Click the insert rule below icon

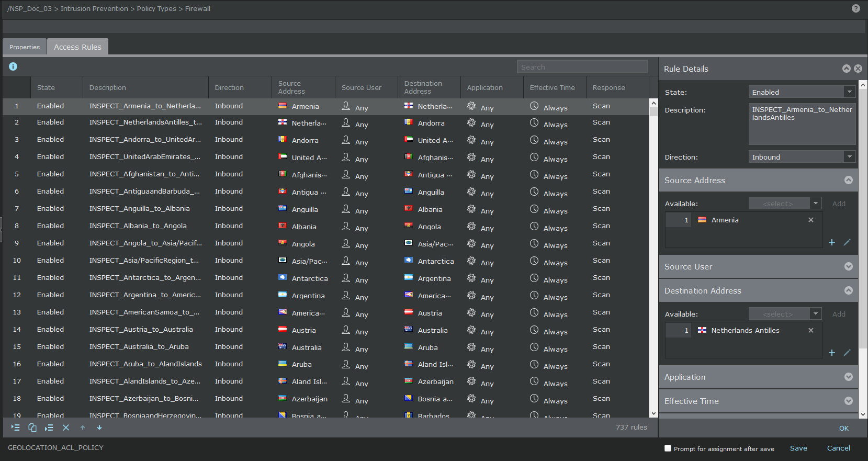pos(49,428)
